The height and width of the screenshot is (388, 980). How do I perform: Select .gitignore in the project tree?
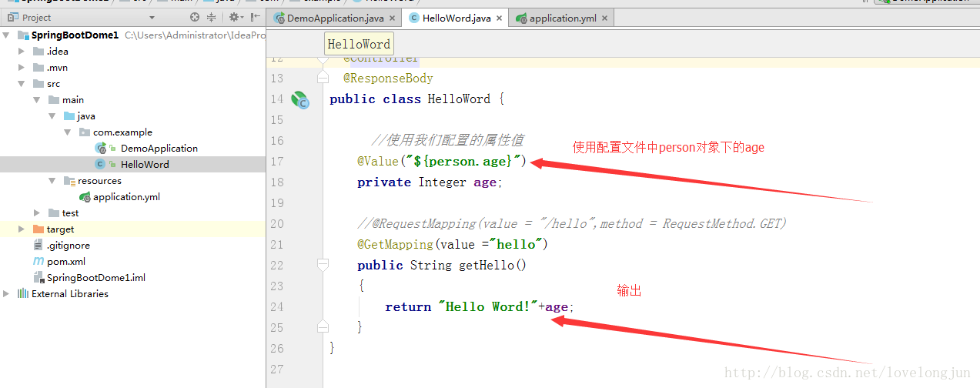(69, 245)
